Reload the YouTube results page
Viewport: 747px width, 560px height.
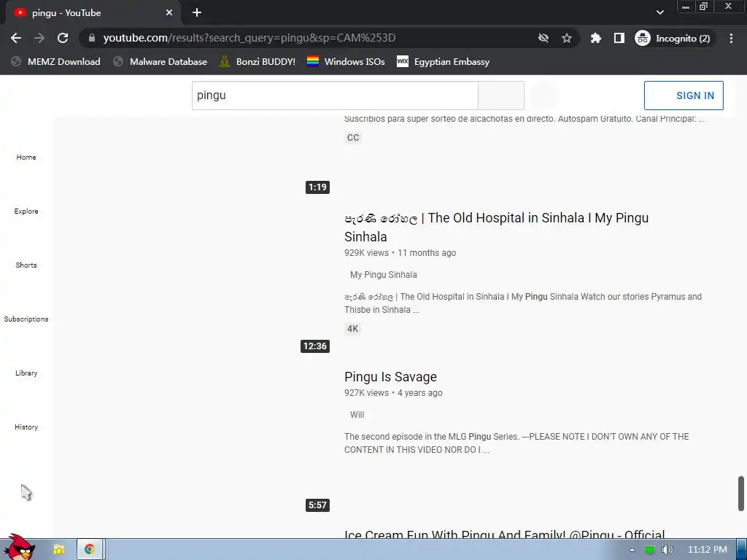point(63,38)
